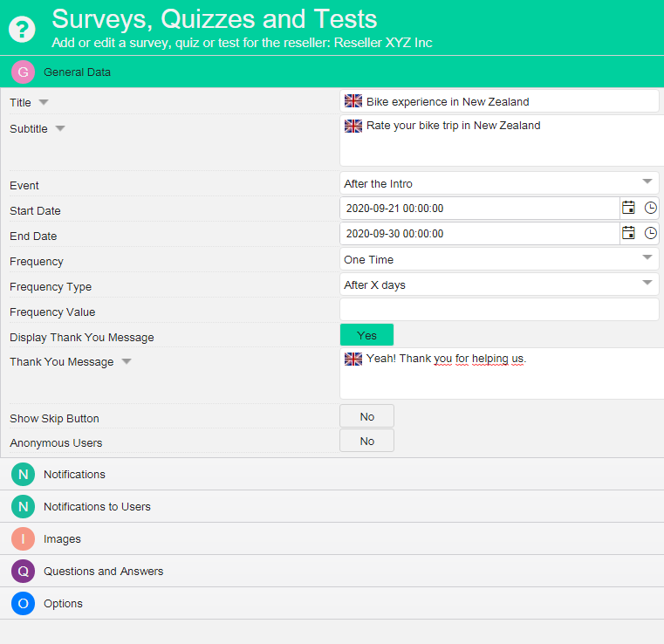The width and height of the screenshot is (664, 644).
Task: Open the Questions and Answers section
Action: coord(103,571)
